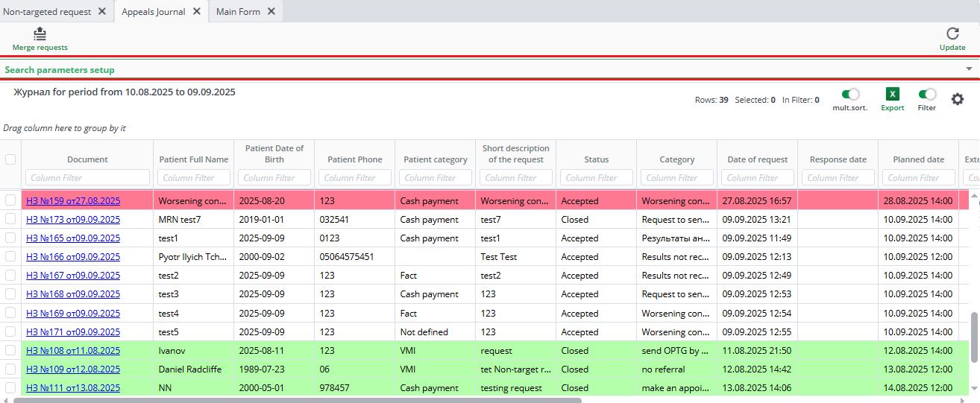Check the select-all checkbox in header

pyautogui.click(x=10, y=159)
